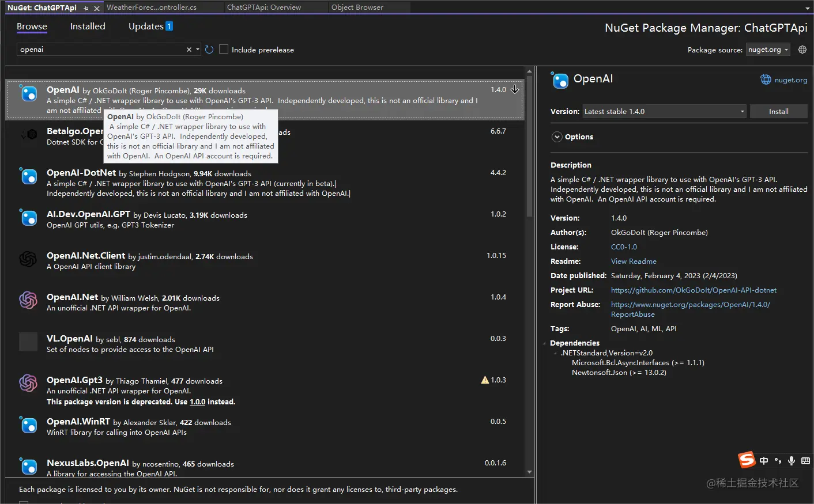
Task: Click the Microsoft.Bcl.AsyncInterfaces dependency entry
Action: click(x=638, y=363)
